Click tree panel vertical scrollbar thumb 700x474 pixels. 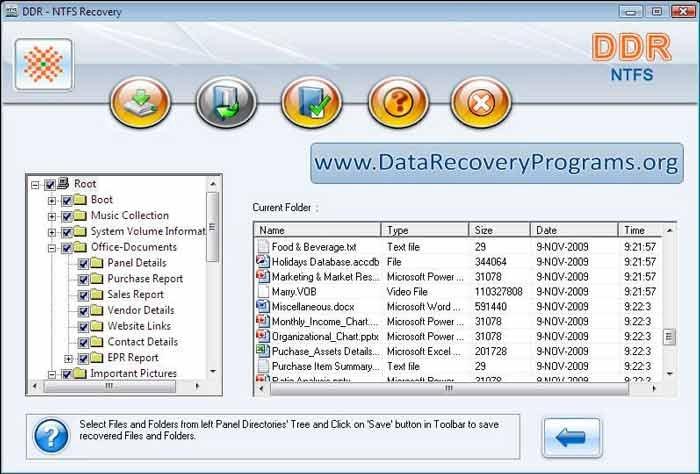point(212,227)
